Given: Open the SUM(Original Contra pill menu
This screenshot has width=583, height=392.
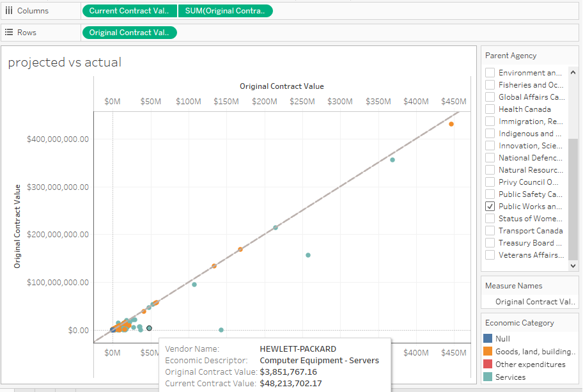Looking at the screenshot, I should point(268,11).
